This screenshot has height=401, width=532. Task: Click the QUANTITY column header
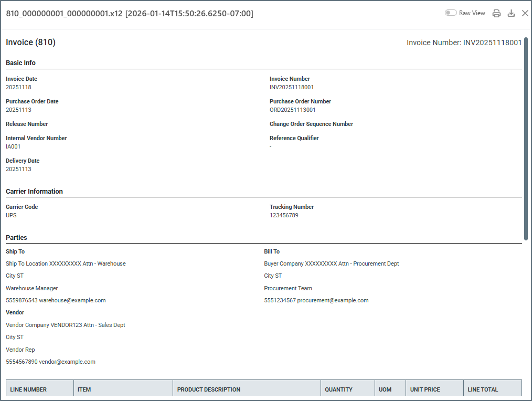(338, 389)
